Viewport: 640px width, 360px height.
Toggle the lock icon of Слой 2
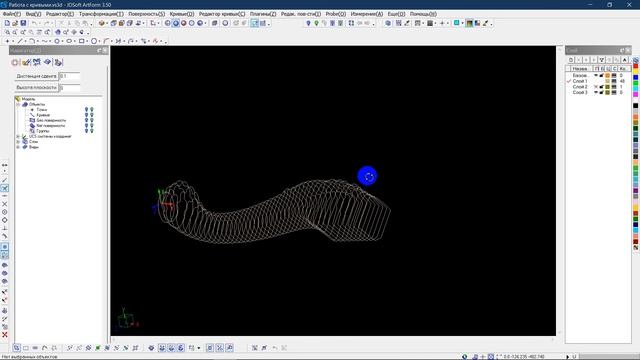(x=602, y=87)
